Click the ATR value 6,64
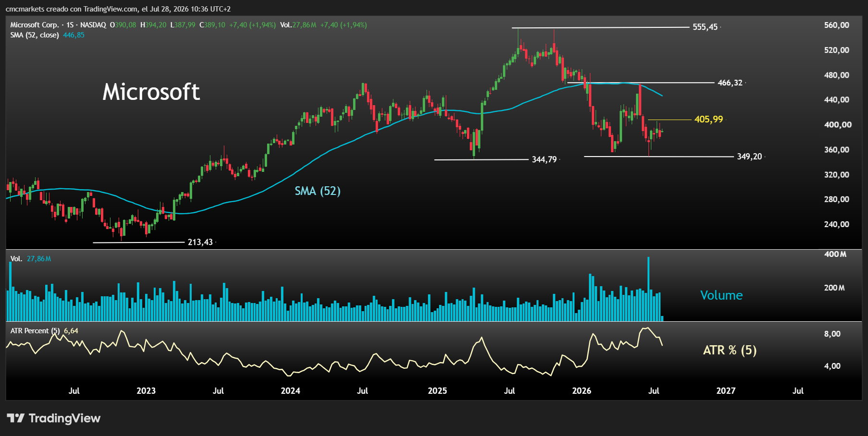Screen dimensions: 868x436 pyautogui.click(x=71, y=331)
